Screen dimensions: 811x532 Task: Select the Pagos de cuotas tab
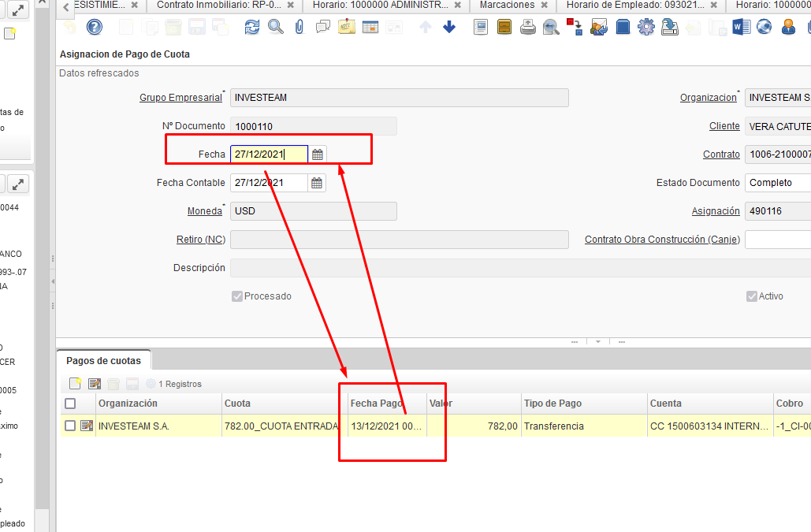pyautogui.click(x=103, y=361)
